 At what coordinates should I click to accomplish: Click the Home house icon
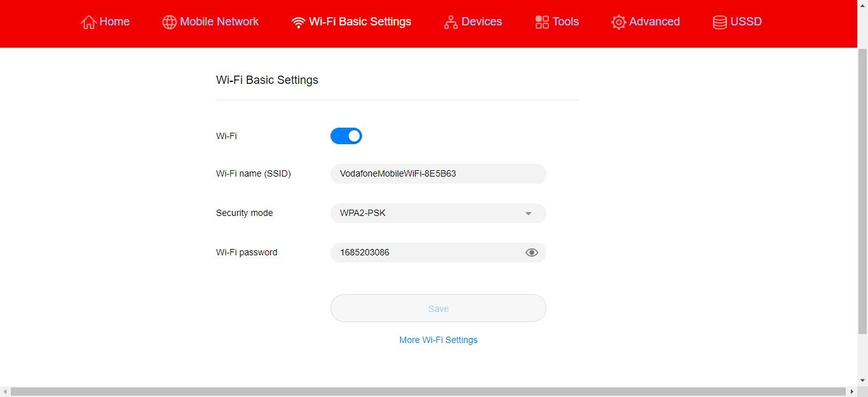point(88,22)
